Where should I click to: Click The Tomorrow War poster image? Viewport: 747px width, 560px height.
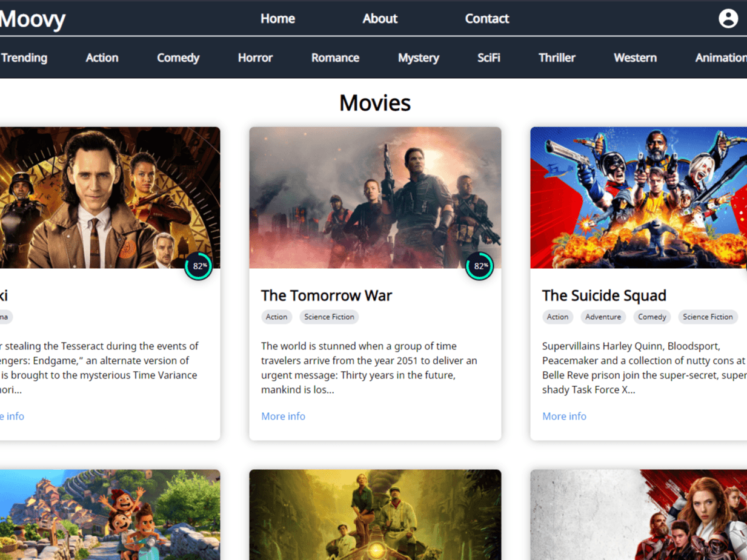tap(375, 197)
